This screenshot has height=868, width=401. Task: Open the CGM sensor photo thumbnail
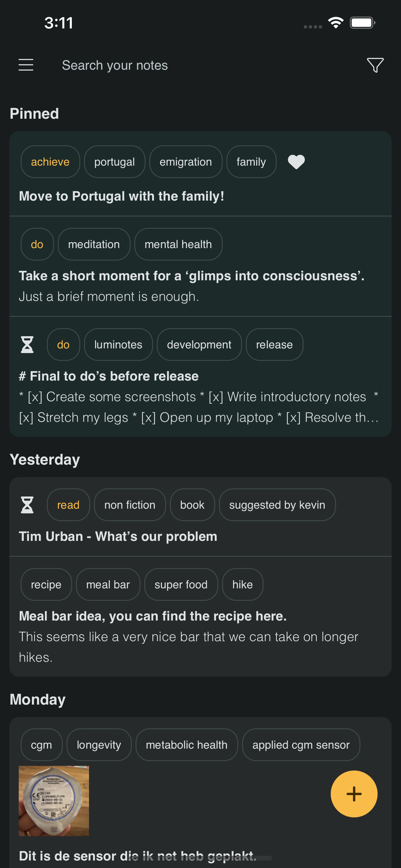pyautogui.click(x=54, y=801)
